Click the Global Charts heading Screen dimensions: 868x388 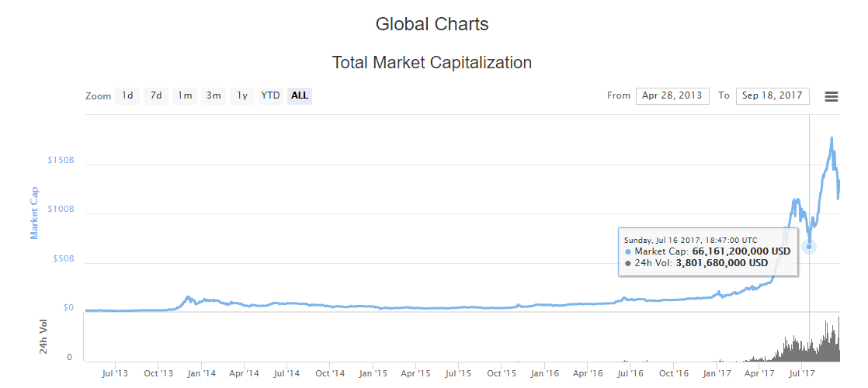432,24
